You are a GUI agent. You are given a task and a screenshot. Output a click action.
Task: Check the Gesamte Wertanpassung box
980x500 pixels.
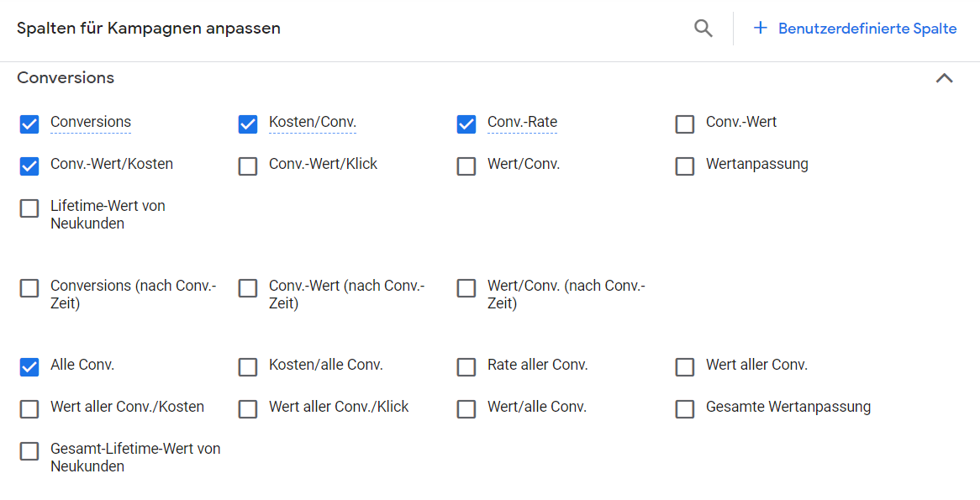pos(685,408)
